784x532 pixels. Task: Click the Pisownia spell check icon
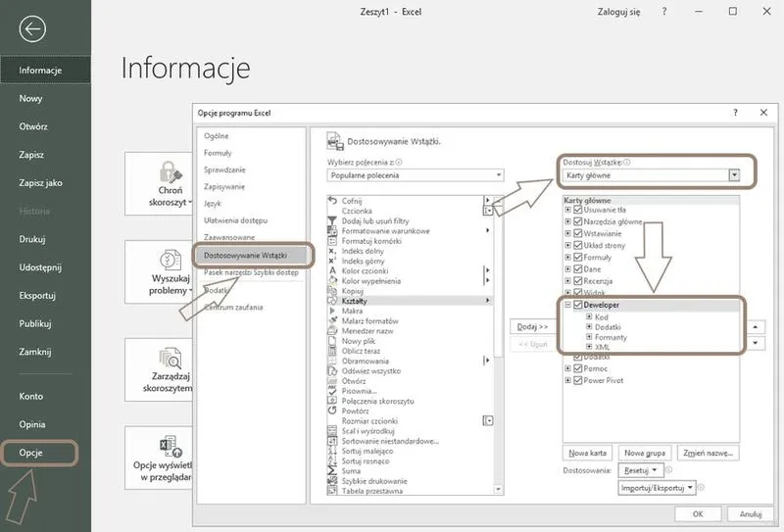(x=332, y=391)
